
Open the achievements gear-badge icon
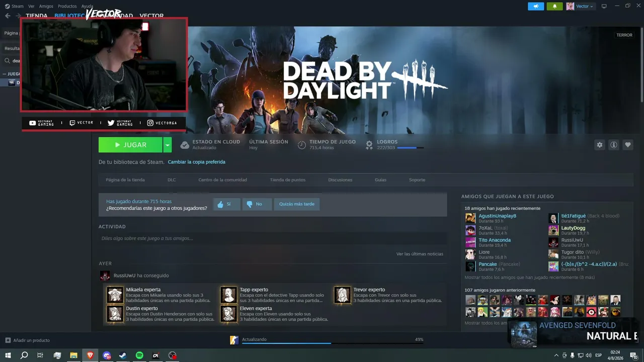tap(369, 145)
